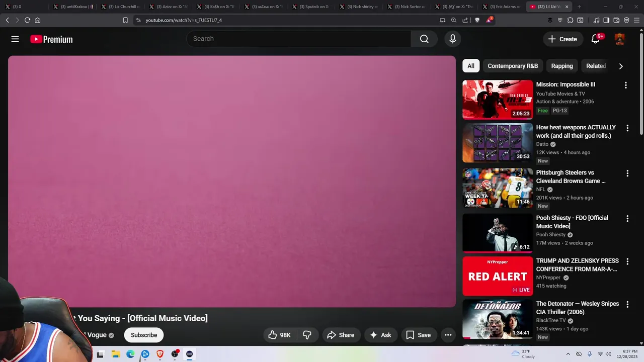Open options for The Detonator video

[627, 305]
